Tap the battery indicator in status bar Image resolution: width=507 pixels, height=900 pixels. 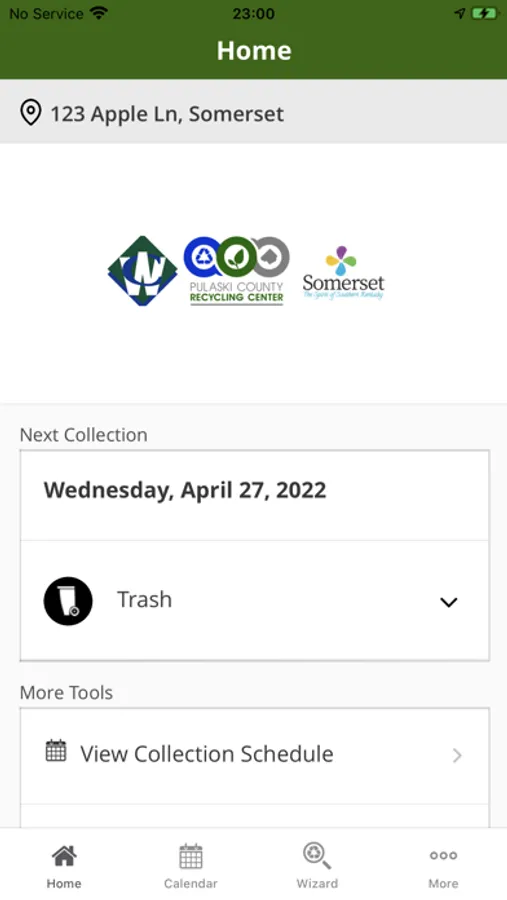[484, 13]
